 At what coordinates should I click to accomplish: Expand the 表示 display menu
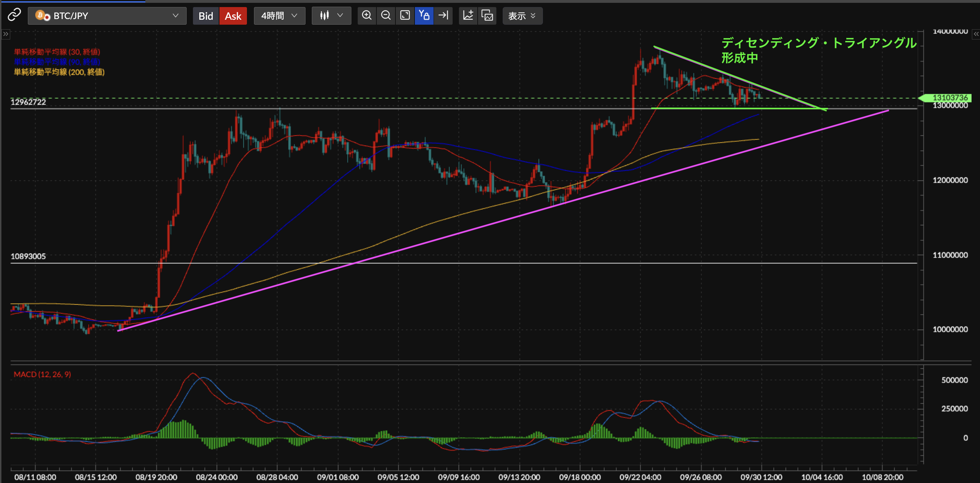[x=522, y=16]
